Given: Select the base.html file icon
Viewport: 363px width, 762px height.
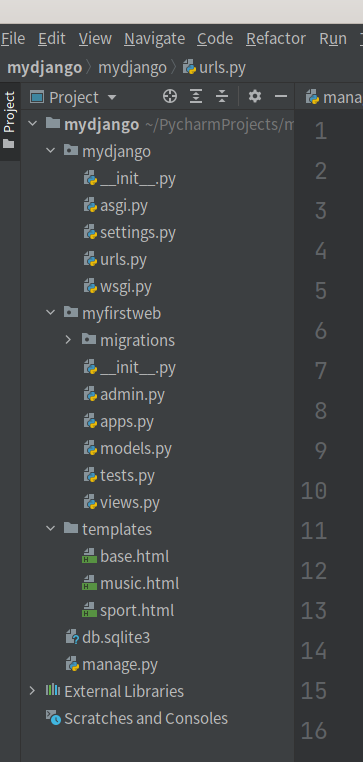Looking at the screenshot, I should click(x=89, y=556).
